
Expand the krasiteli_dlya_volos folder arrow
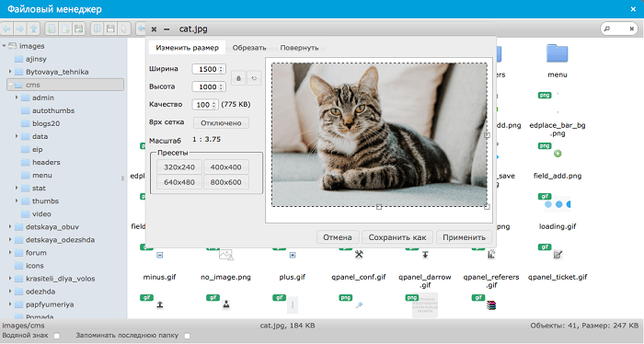pyautogui.click(x=10, y=279)
